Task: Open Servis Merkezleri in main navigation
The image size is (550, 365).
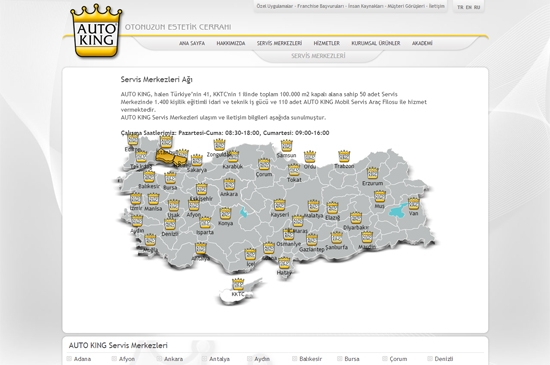Action: click(x=279, y=43)
